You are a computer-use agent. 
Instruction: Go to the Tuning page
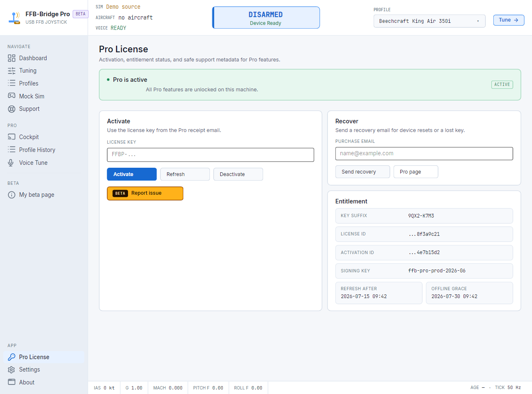44,71
